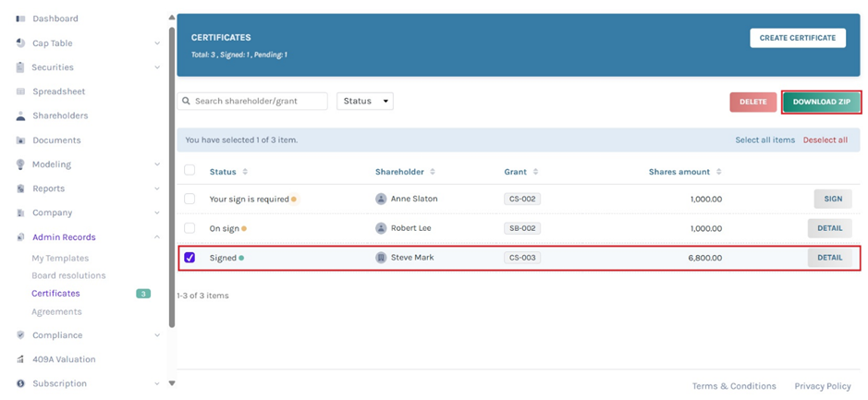Expand the Company menu chevron
868x400 pixels.
coord(157,213)
